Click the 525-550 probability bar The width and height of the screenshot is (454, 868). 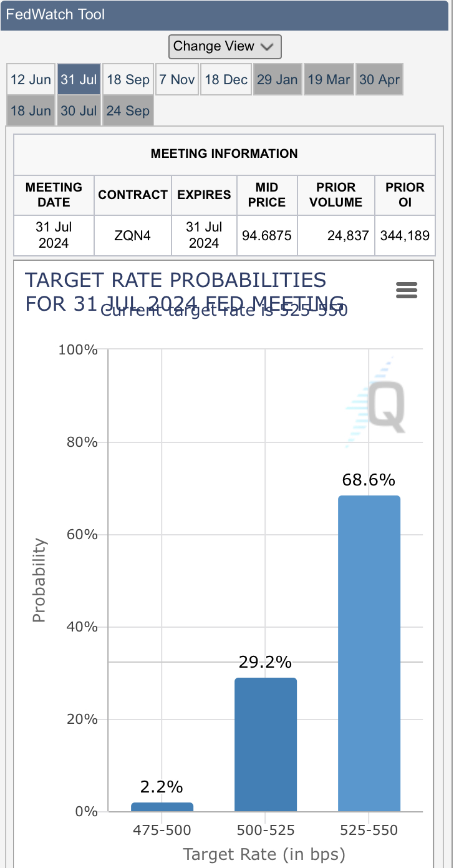point(369,653)
